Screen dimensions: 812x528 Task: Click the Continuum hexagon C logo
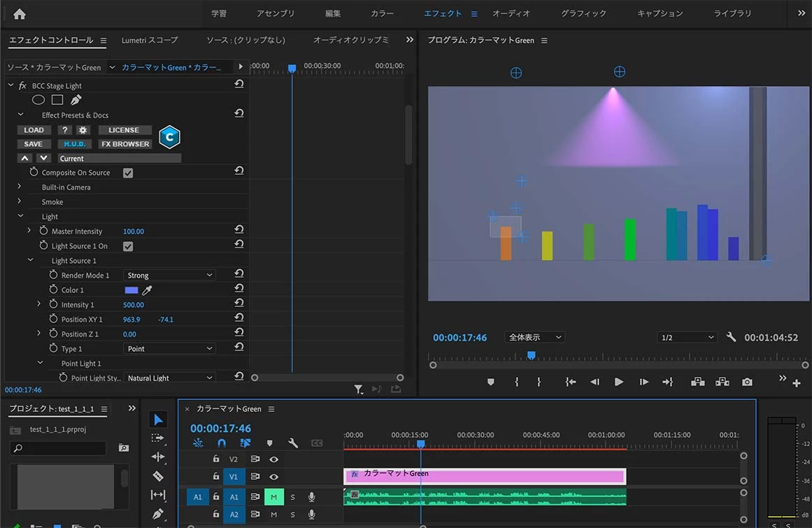coord(169,136)
